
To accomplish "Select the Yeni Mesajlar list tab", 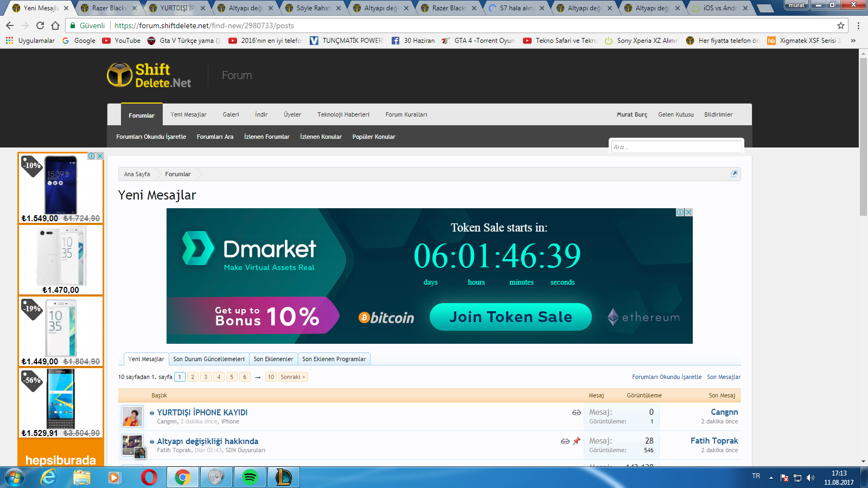I will click(146, 359).
